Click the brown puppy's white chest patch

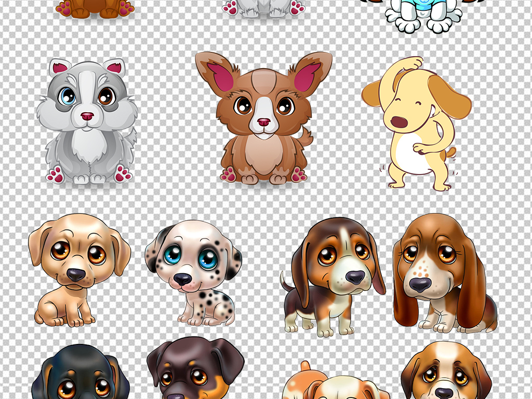(264, 153)
